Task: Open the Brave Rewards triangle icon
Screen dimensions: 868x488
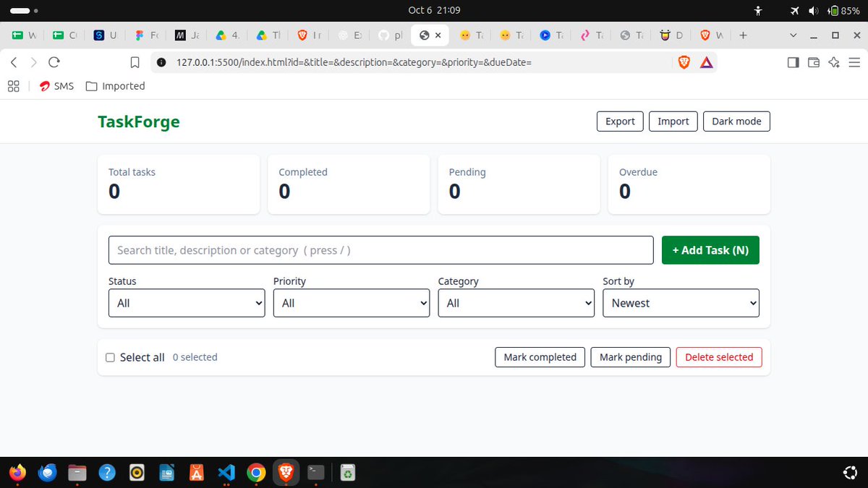Action: click(707, 62)
